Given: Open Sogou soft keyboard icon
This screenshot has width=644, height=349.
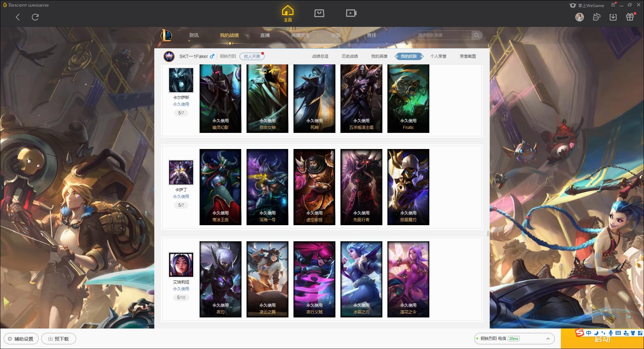Looking at the screenshot, I should (x=618, y=333).
